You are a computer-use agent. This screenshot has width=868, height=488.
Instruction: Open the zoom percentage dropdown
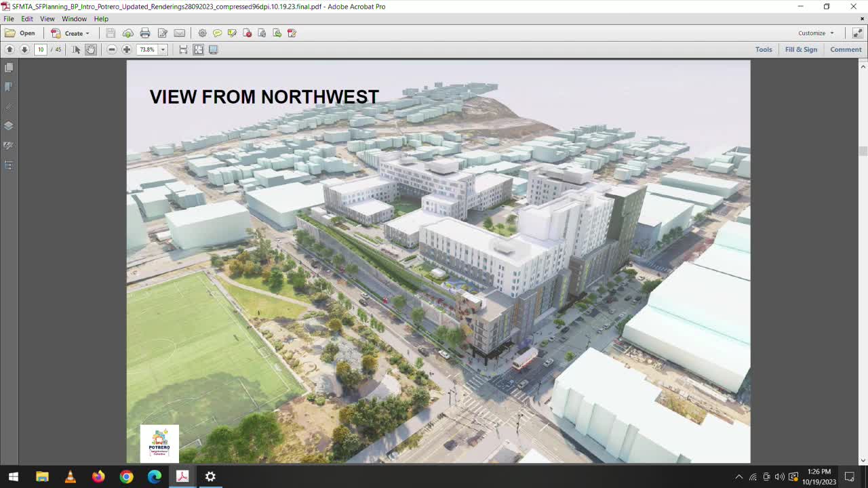[162, 49]
